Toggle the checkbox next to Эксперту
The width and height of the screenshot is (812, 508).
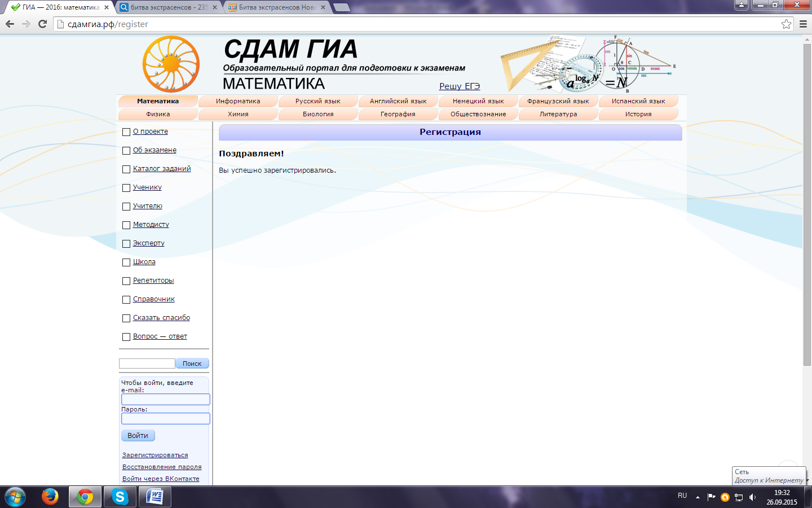click(x=126, y=244)
